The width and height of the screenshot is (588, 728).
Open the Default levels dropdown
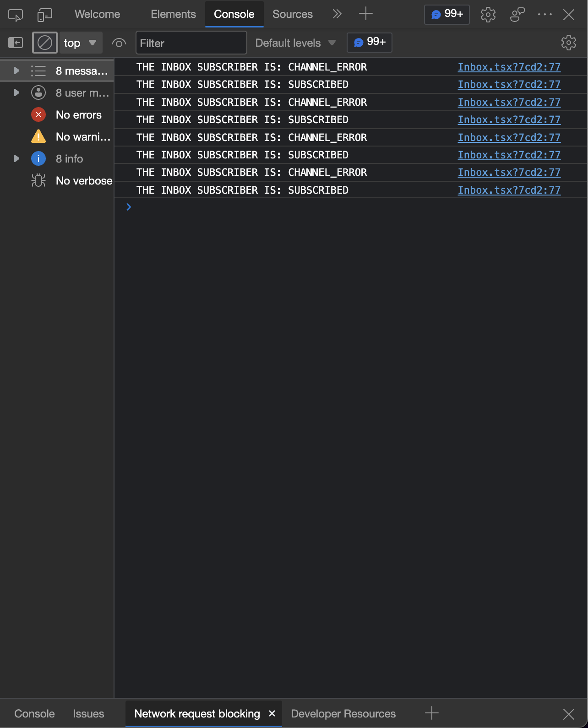click(x=294, y=43)
